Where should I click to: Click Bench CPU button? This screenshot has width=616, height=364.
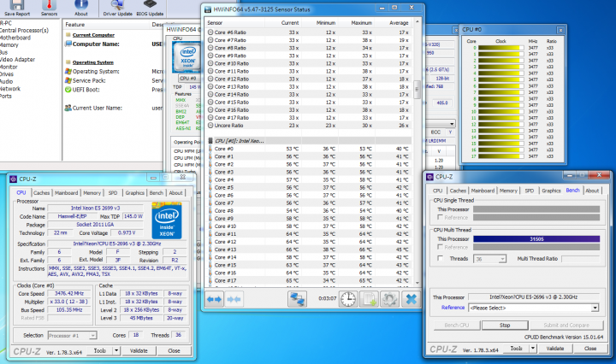coord(457,326)
